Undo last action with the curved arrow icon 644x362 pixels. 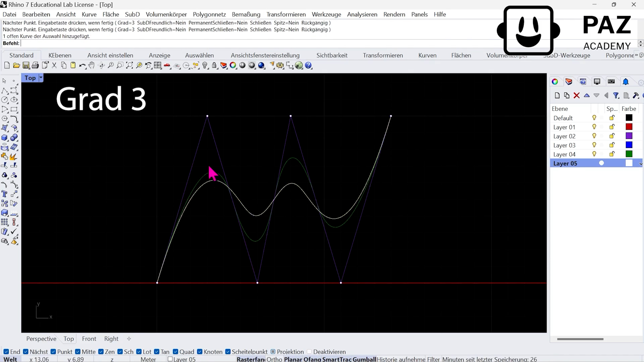(x=82, y=66)
